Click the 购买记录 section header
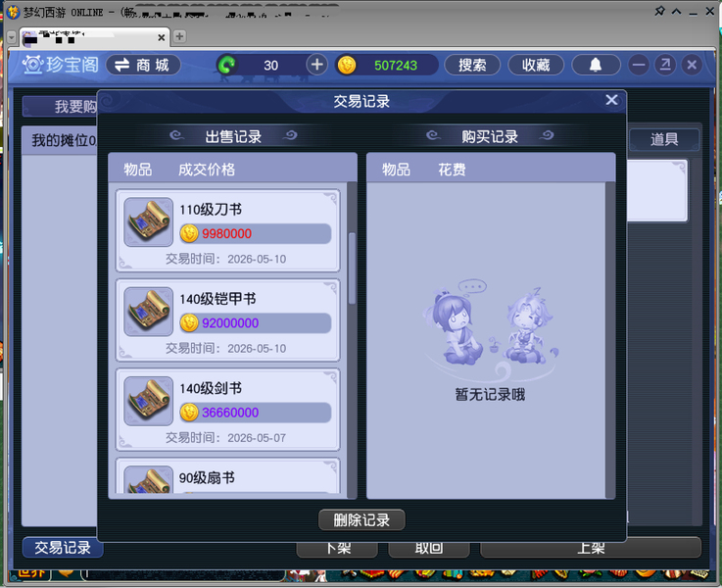This screenshot has width=722, height=588. (x=490, y=136)
